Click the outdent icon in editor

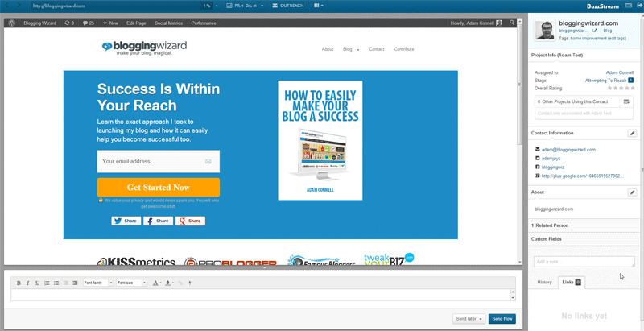click(x=66, y=283)
